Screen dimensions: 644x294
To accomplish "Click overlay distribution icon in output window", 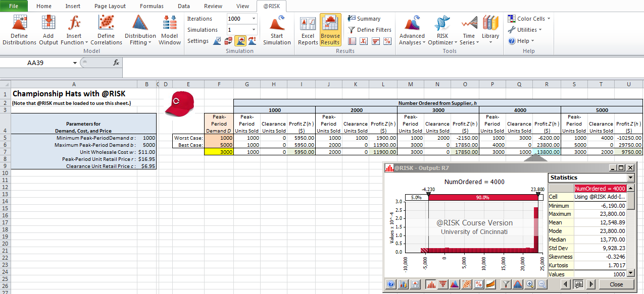I will point(455,284).
